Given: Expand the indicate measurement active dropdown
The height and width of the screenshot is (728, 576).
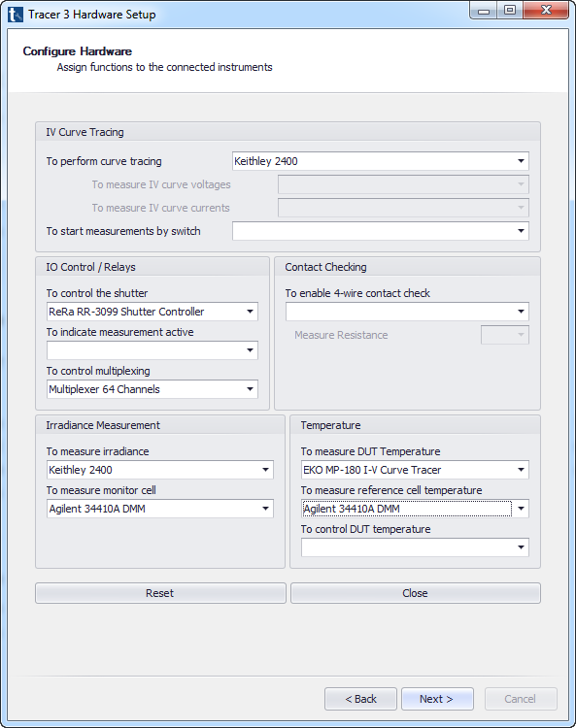Looking at the screenshot, I should (x=152, y=350).
